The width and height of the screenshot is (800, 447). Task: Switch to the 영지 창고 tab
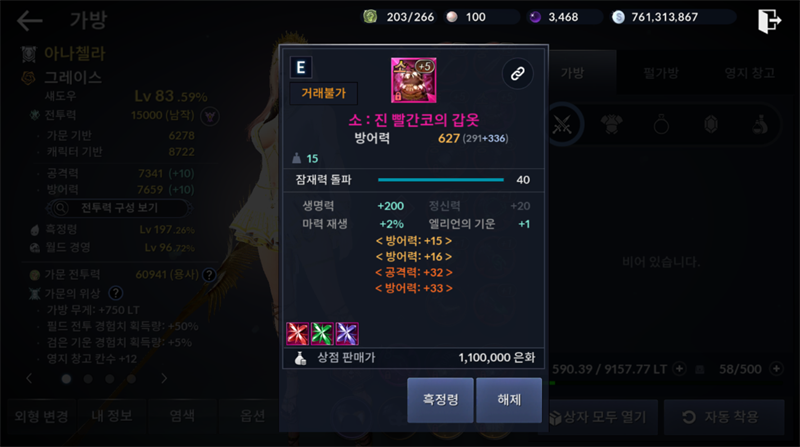point(750,73)
